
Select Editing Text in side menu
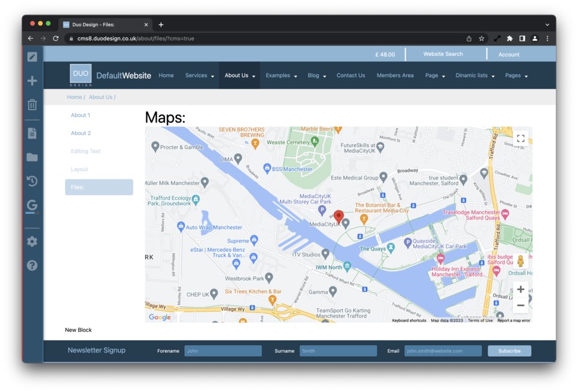coord(85,151)
